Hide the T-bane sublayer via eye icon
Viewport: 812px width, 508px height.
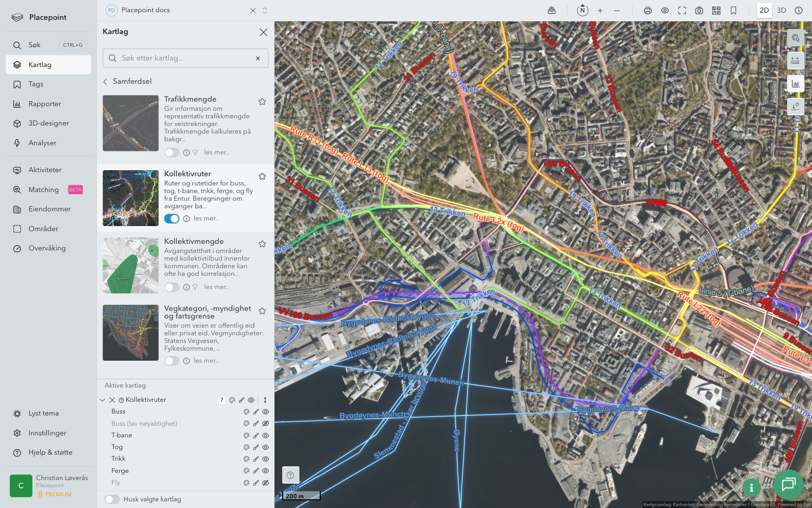tap(265, 435)
